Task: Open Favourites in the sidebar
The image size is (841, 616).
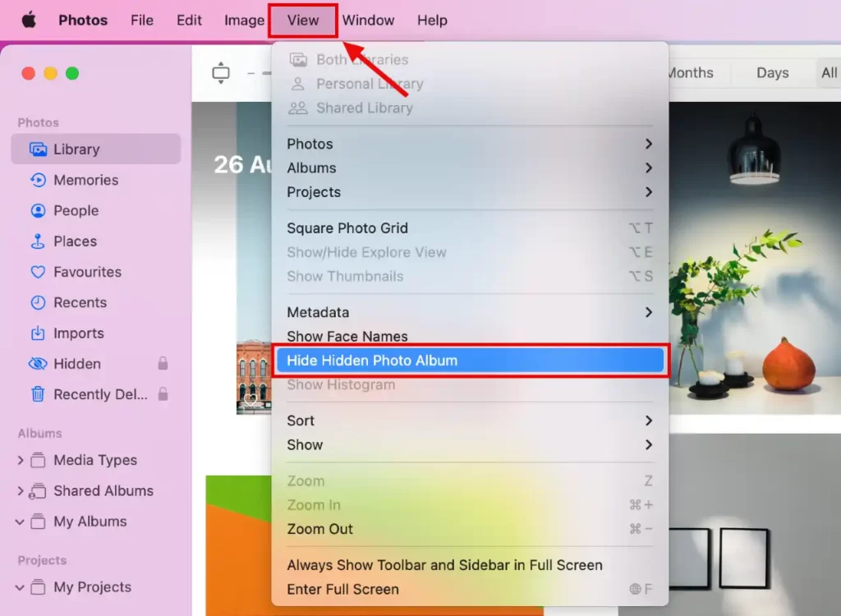Action: 96,272
